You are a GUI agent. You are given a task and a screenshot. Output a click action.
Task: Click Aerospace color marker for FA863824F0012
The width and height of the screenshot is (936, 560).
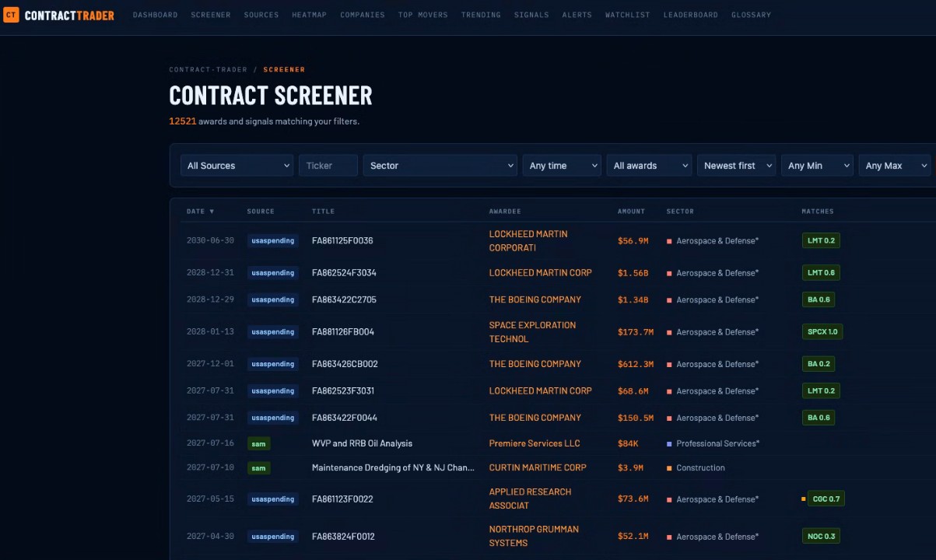[x=669, y=537]
